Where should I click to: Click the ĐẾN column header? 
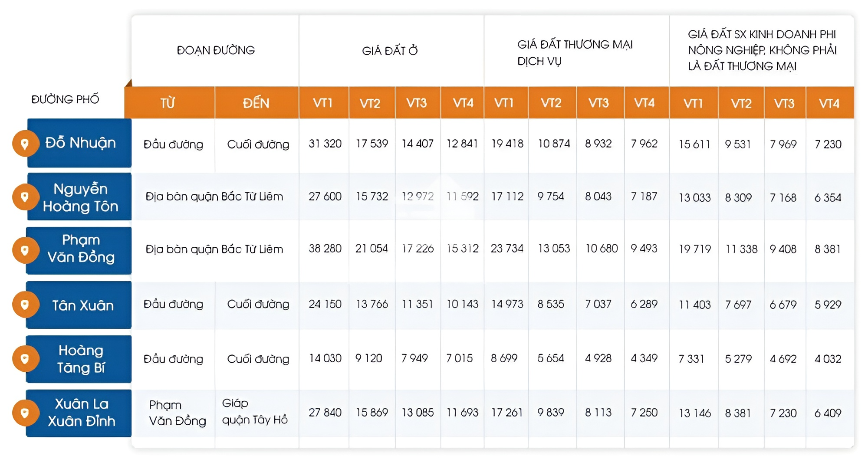256,103
